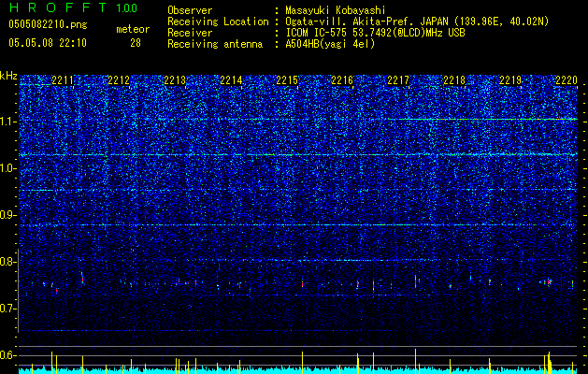Click the 2216 time marker
Screen dimensions: 588x374
coord(342,80)
